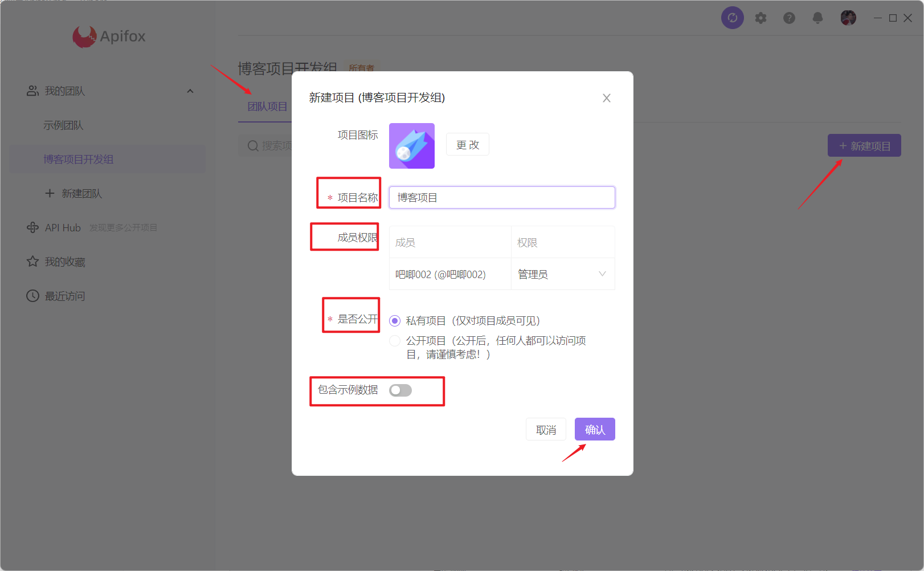Click the 更改 icon button
Image resolution: width=924 pixels, height=571 pixels.
[468, 145]
